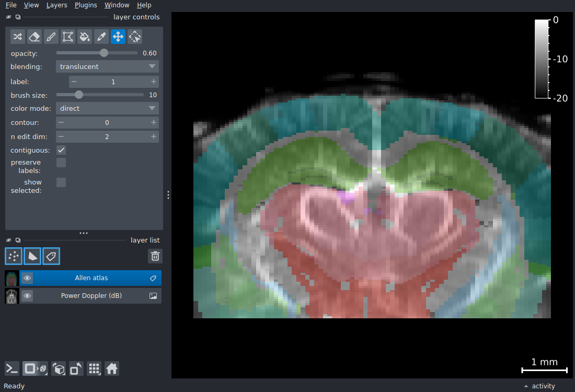Open the File menu
Screen dimensions: 575x392
point(11,5)
